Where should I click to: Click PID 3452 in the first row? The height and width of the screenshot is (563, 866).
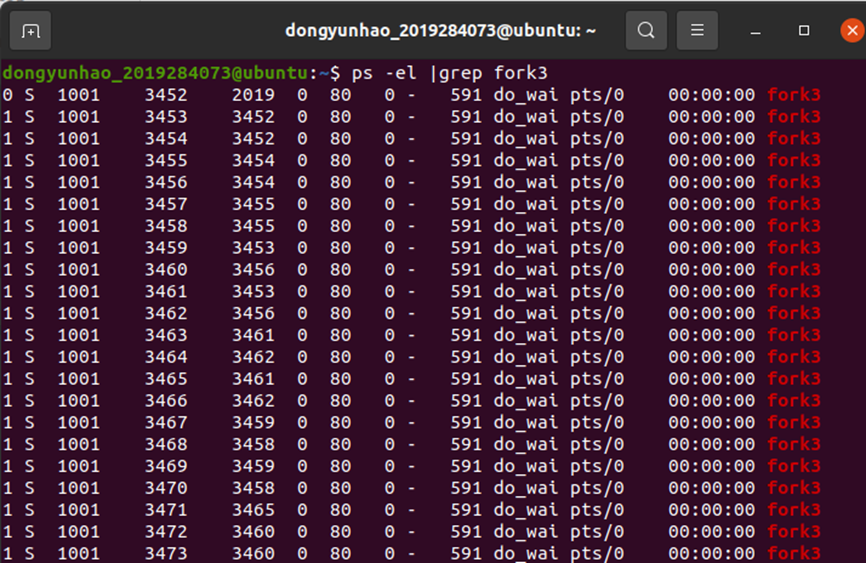[166, 95]
